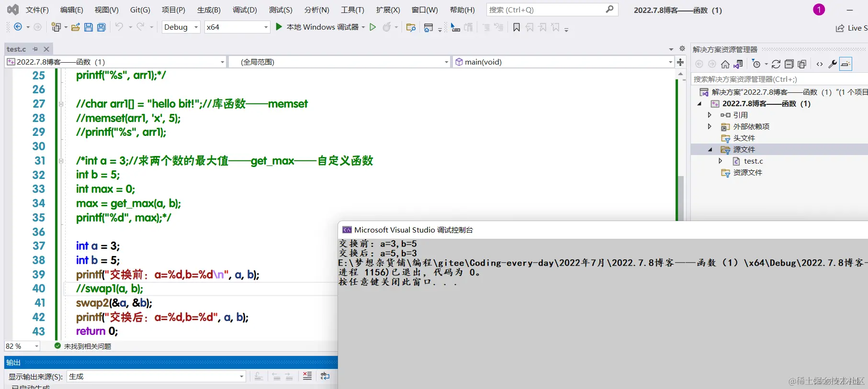Click the Start Without Debugging outline arrow

click(x=373, y=27)
